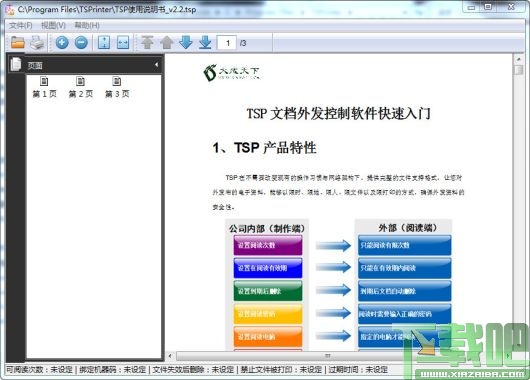The height and width of the screenshot is (380, 530).
Task: Go to next page down arrow
Action: (186, 43)
